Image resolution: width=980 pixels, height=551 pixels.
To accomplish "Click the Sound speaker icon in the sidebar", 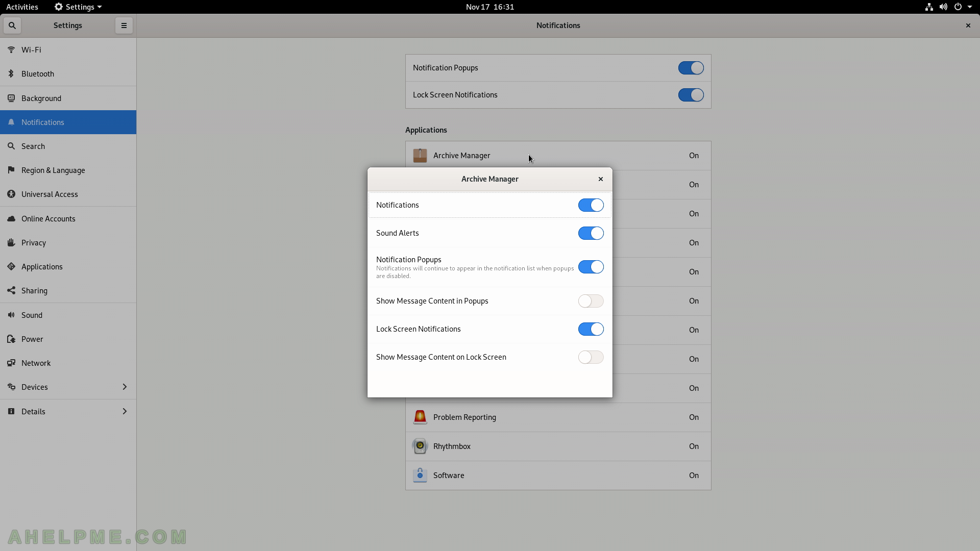I will click(x=11, y=315).
